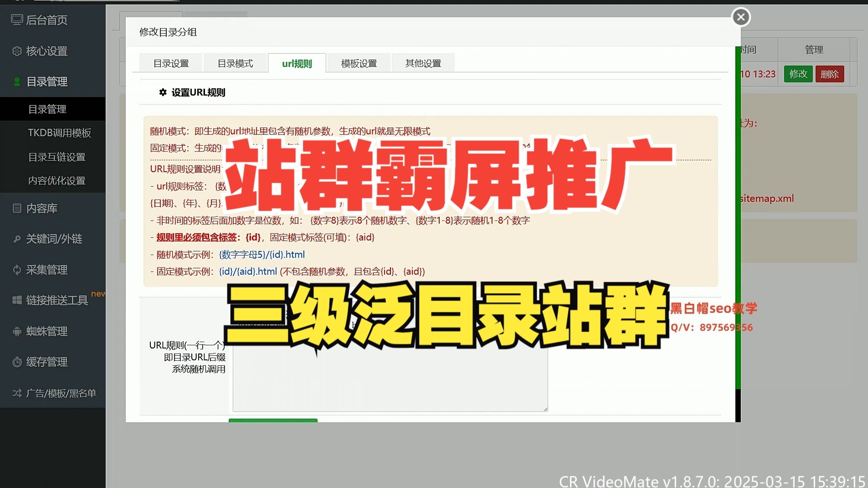Click the refresh icon beside 采集管理
Screen dimensions: 868x488
coord(17,270)
